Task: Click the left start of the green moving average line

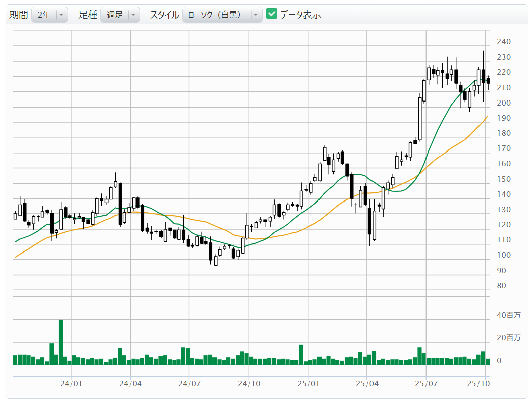Action: (16, 241)
